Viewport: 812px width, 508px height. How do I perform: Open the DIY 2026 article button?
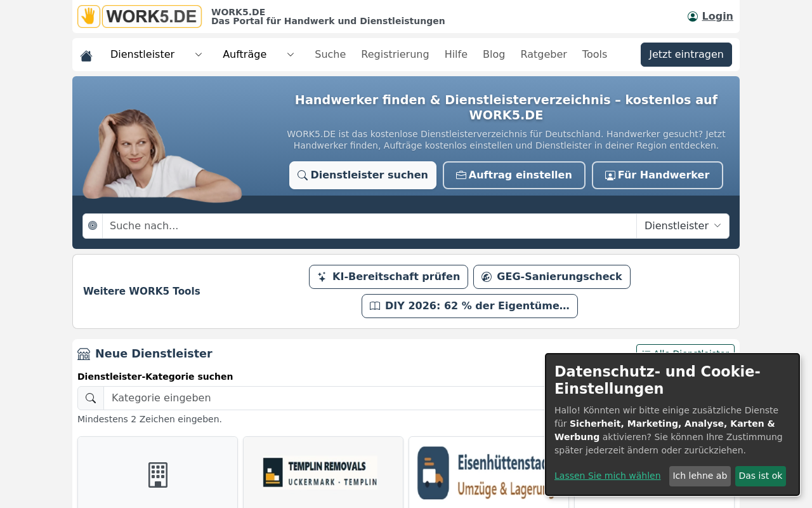click(469, 306)
